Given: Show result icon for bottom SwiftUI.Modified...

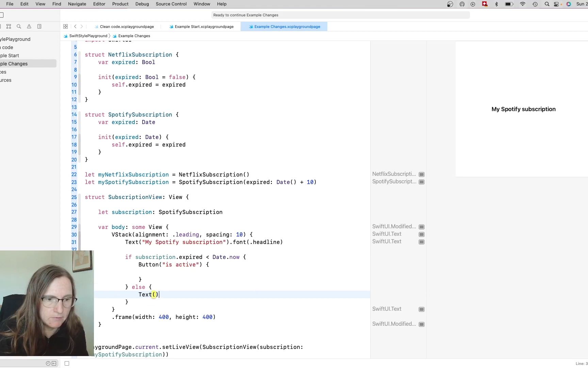Looking at the screenshot, I should click(x=422, y=324).
